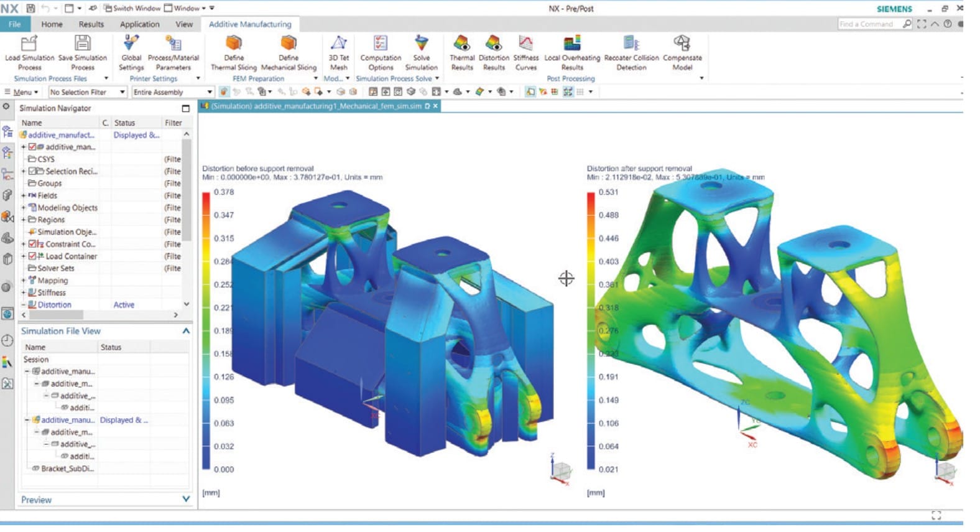
Task: Open the No Selection Filter dropdown
Action: (88, 92)
